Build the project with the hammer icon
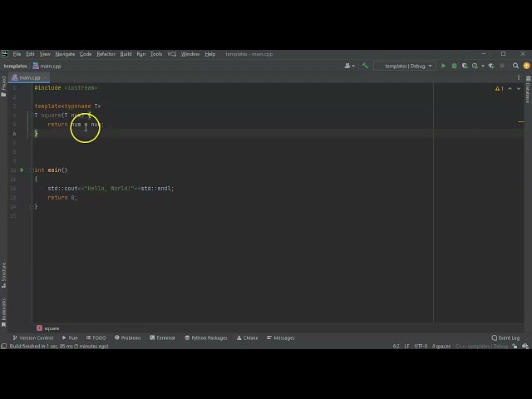The image size is (532, 399). 365,66
